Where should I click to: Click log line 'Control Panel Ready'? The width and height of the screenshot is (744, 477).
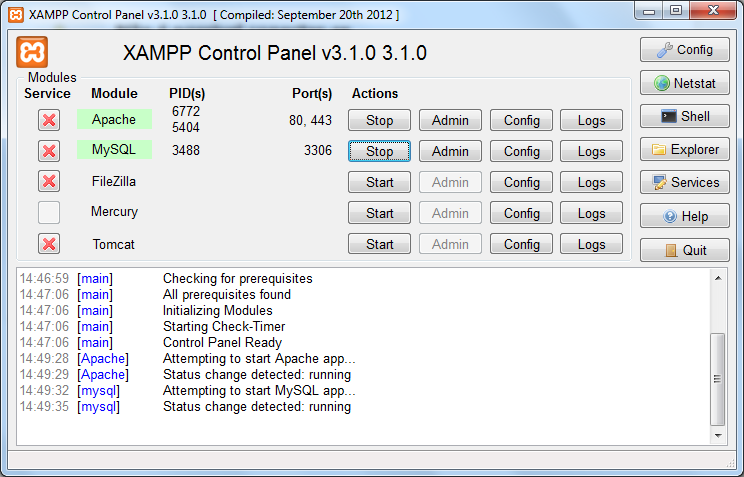(223, 342)
